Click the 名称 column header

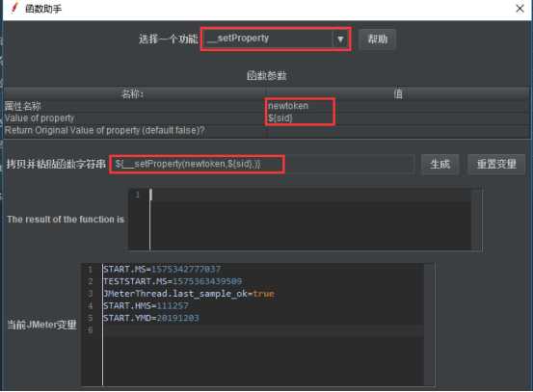tap(134, 93)
